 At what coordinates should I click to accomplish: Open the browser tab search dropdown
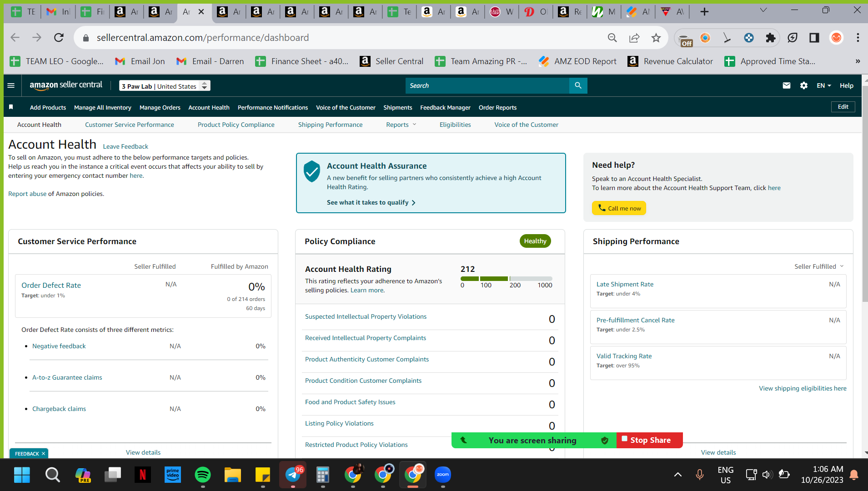click(763, 10)
